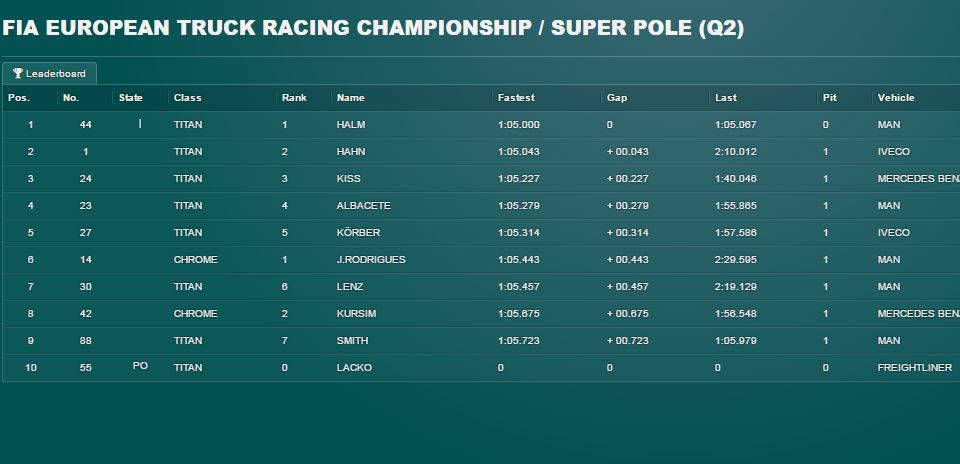Click the Pit column header
960x464 pixels.
click(830, 98)
